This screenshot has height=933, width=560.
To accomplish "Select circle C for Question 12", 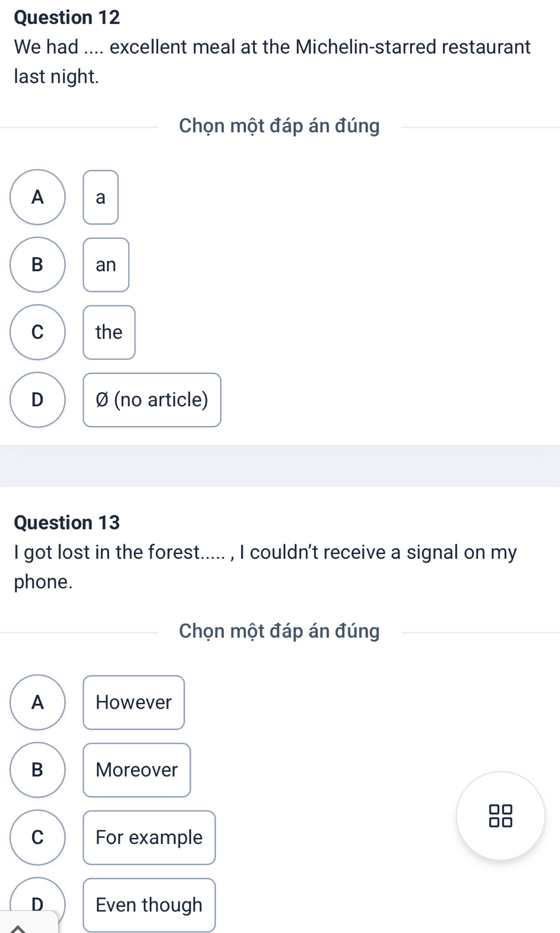I will coord(38,332).
